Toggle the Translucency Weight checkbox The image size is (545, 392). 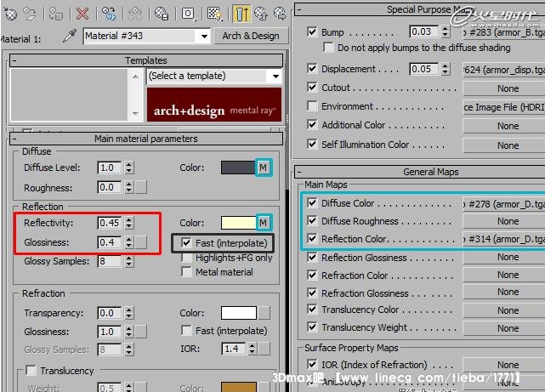pyautogui.click(x=312, y=327)
